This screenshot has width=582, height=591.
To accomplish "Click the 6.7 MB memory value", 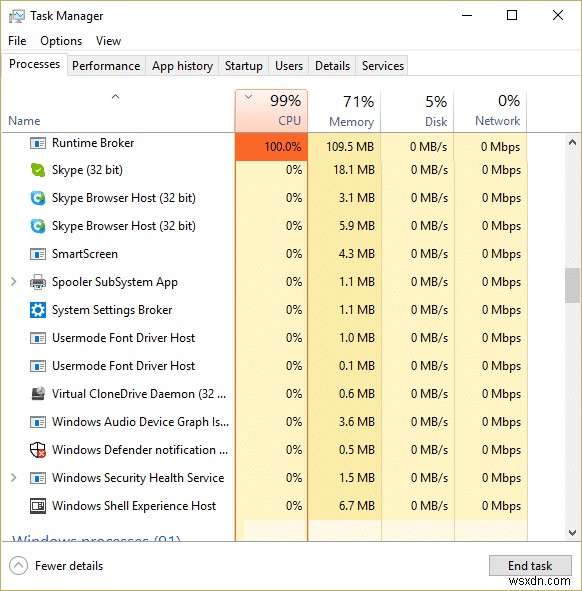I will 357,506.
